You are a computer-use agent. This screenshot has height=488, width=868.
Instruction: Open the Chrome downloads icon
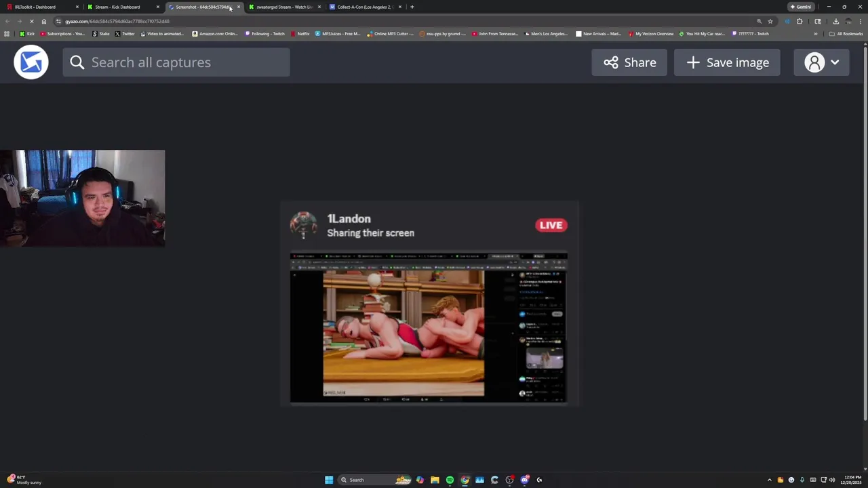pyautogui.click(x=835, y=21)
